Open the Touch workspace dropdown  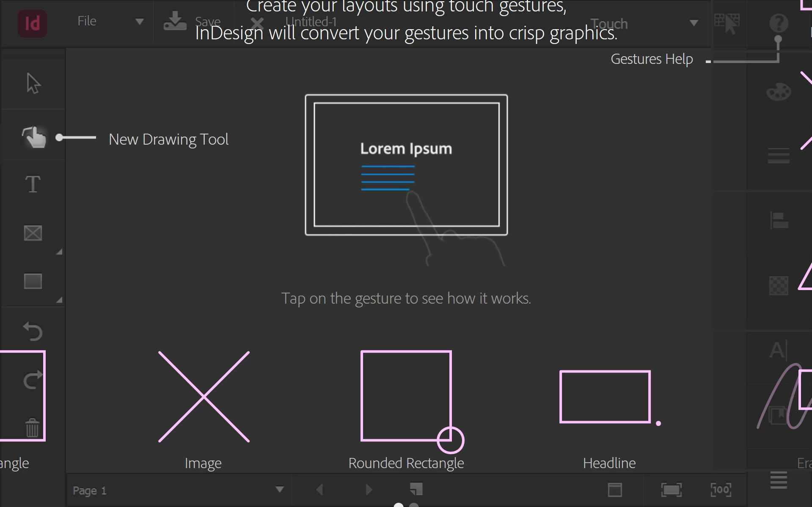tap(694, 23)
